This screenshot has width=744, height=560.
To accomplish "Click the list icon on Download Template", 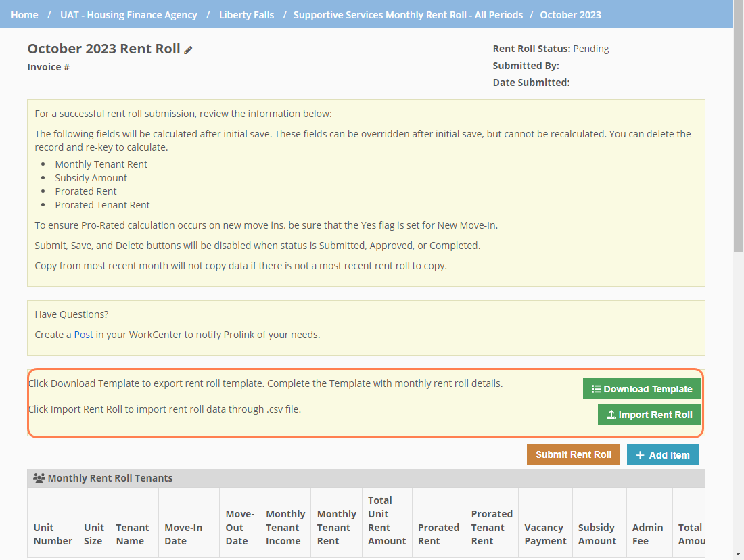I will point(598,388).
